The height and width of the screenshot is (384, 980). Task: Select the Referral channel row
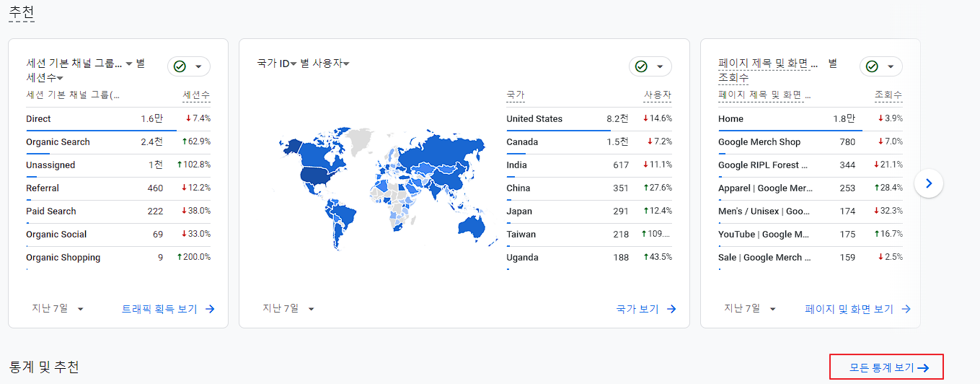(118, 188)
